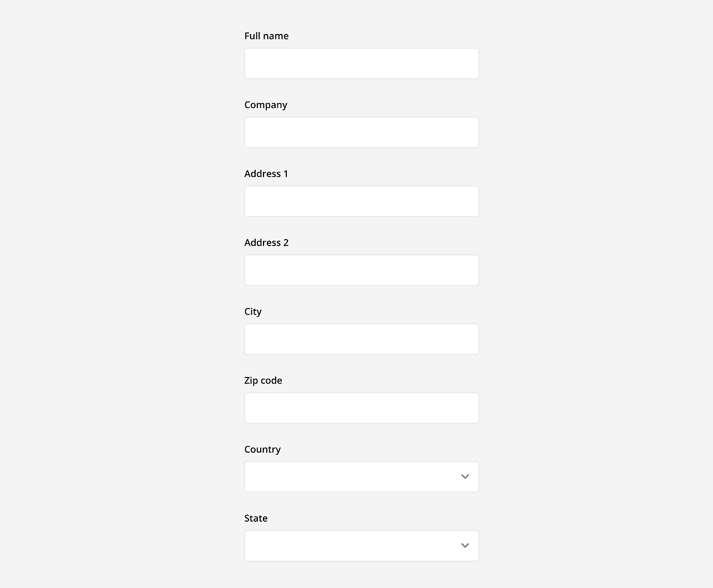This screenshot has height=588, width=713.
Task: Open the State dropdown chevron
Action: pyautogui.click(x=464, y=546)
